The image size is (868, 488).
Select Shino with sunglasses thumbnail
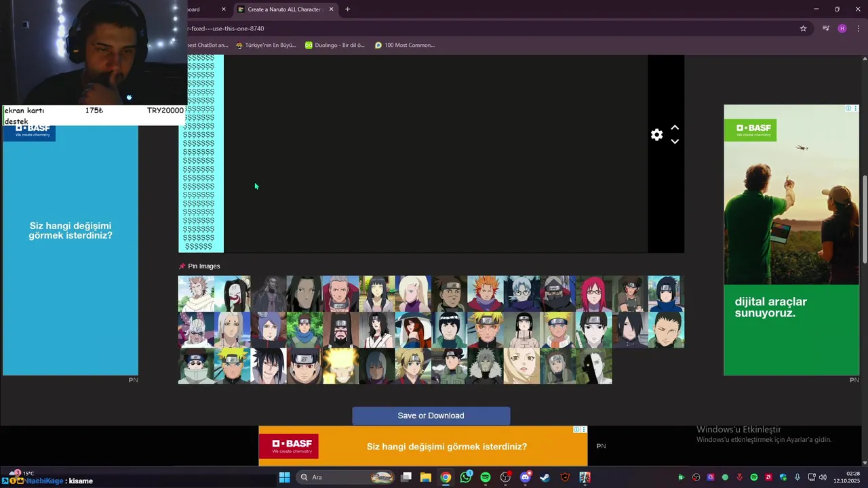tap(196, 366)
